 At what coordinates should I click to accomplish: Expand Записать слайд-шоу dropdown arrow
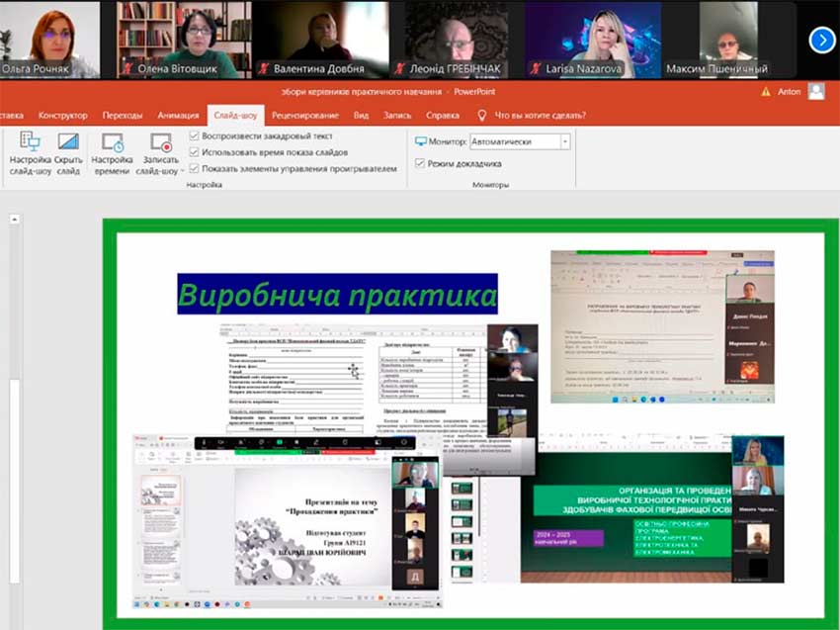pyautogui.click(x=160, y=170)
